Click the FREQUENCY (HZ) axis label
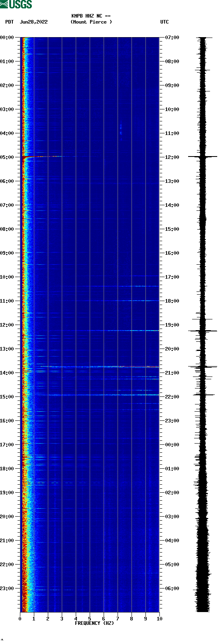Image resolution: width=220 pixels, height=644 pixels. click(x=94, y=623)
